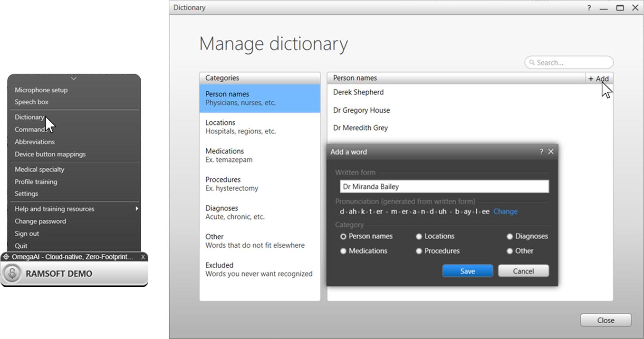Image resolution: width=644 pixels, height=339 pixels.
Task: Select the Procedures category in list
Action: [x=260, y=184]
